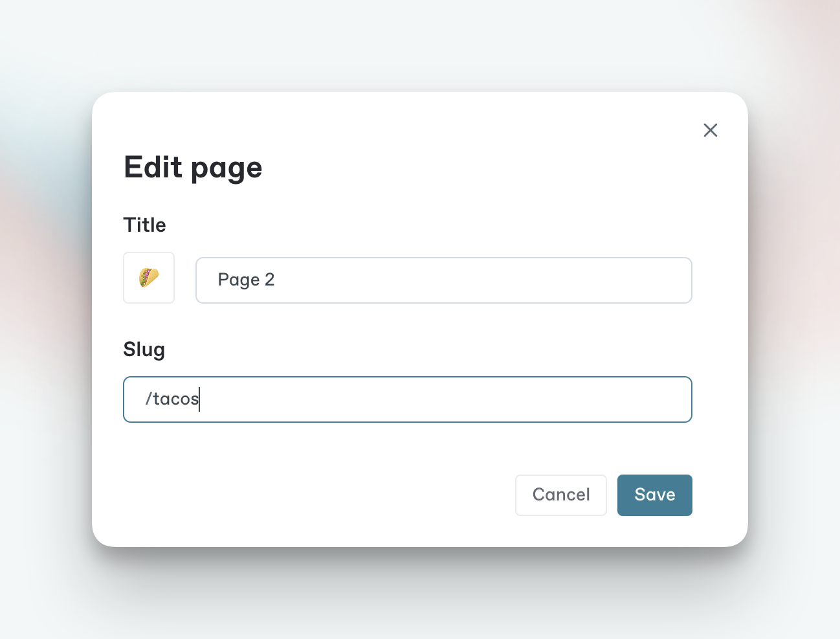This screenshot has width=840, height=639.
Task: Click the "Slug" field label
Action: coord(144,350)
